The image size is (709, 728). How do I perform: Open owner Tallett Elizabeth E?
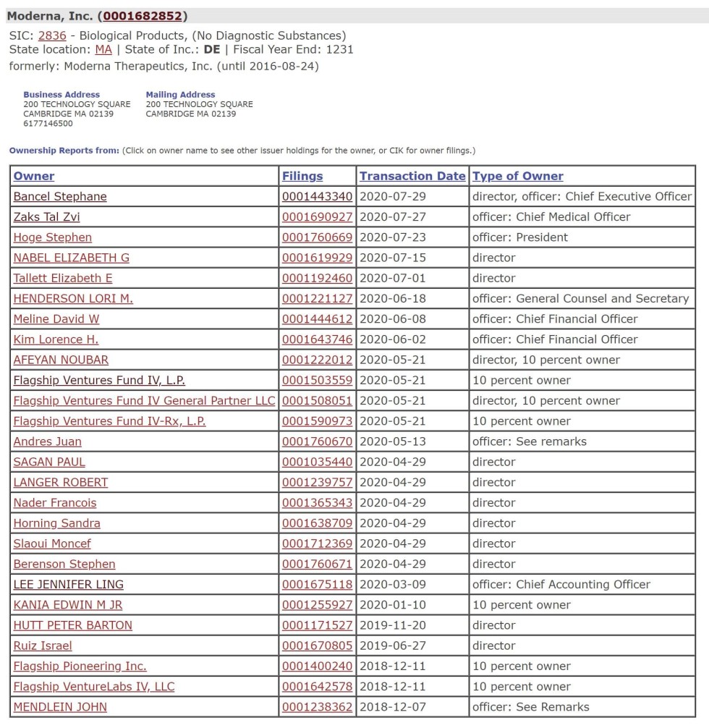pyautogui.click(x=63, y=278)
